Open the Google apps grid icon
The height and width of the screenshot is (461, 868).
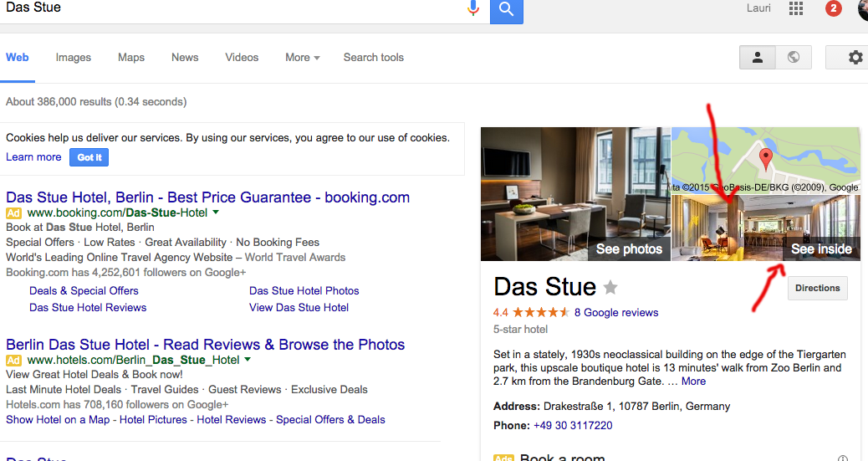[796, 8]
